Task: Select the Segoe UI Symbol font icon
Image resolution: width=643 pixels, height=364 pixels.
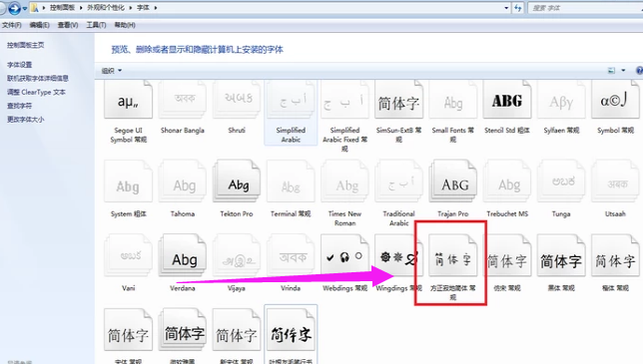Action: point(128,101)
